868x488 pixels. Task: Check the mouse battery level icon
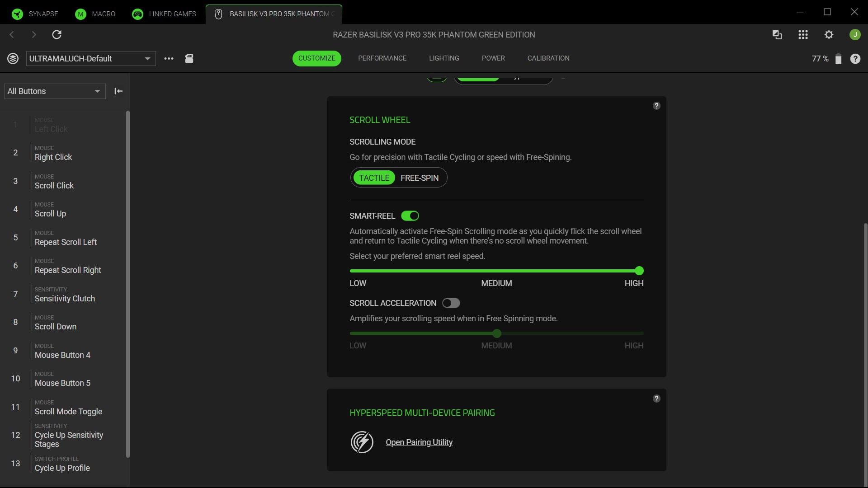point(839,58)
